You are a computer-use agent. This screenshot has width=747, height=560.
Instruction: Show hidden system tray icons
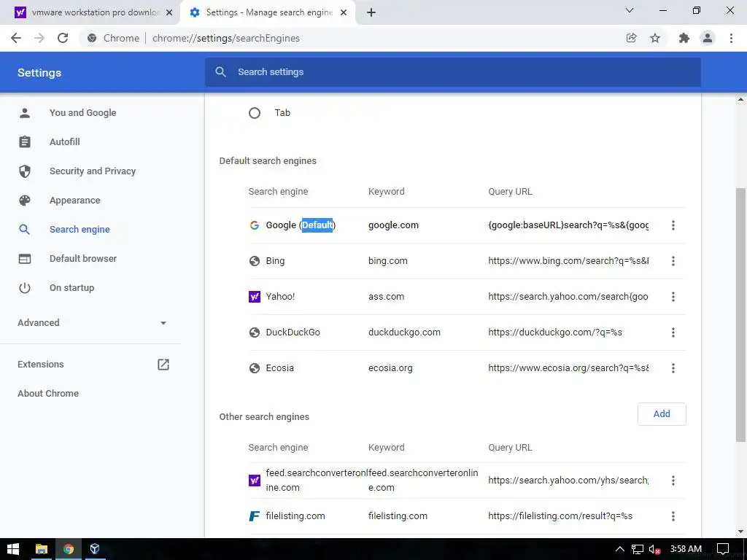click(x=619, y=549)
